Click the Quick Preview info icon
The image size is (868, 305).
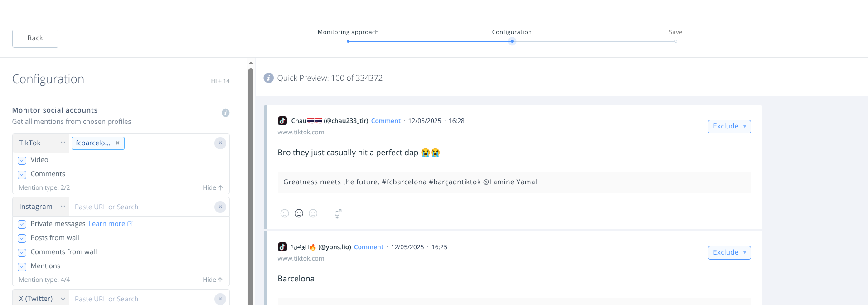pos(269,78)
